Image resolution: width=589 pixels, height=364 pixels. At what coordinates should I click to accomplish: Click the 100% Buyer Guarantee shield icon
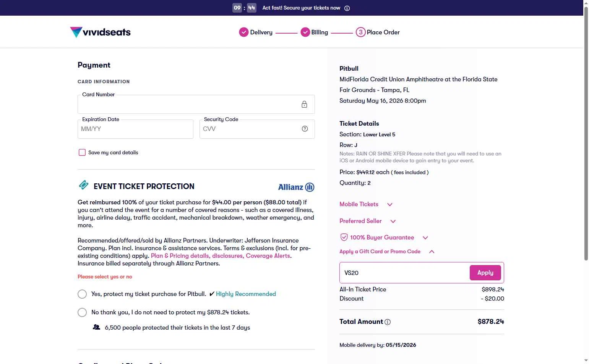point(344,237)
